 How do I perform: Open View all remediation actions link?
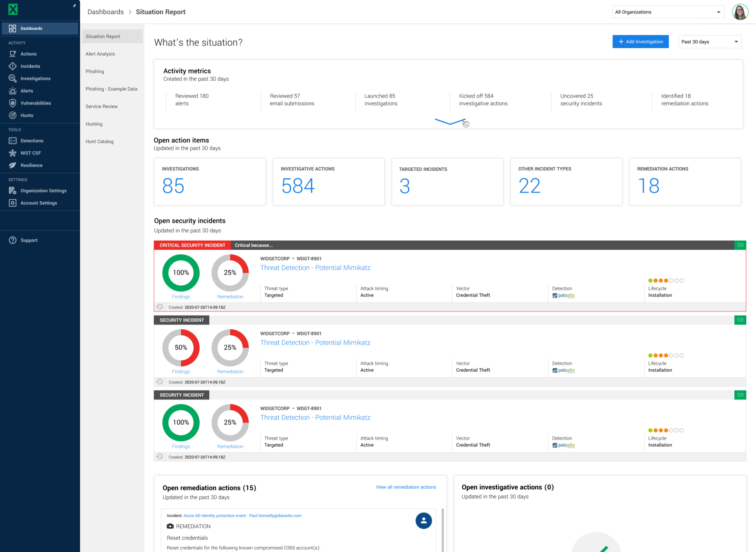tap(406, 487)
